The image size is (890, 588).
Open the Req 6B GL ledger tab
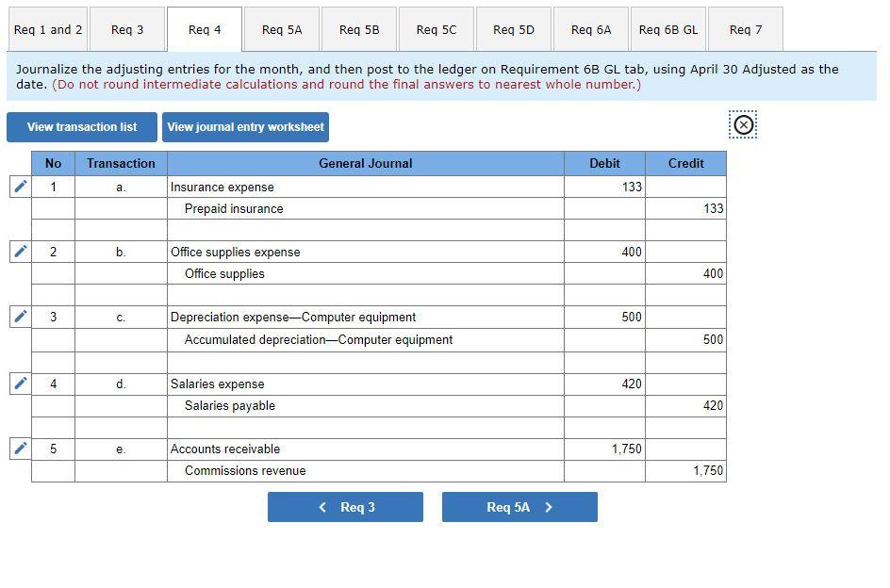(667, 28)
